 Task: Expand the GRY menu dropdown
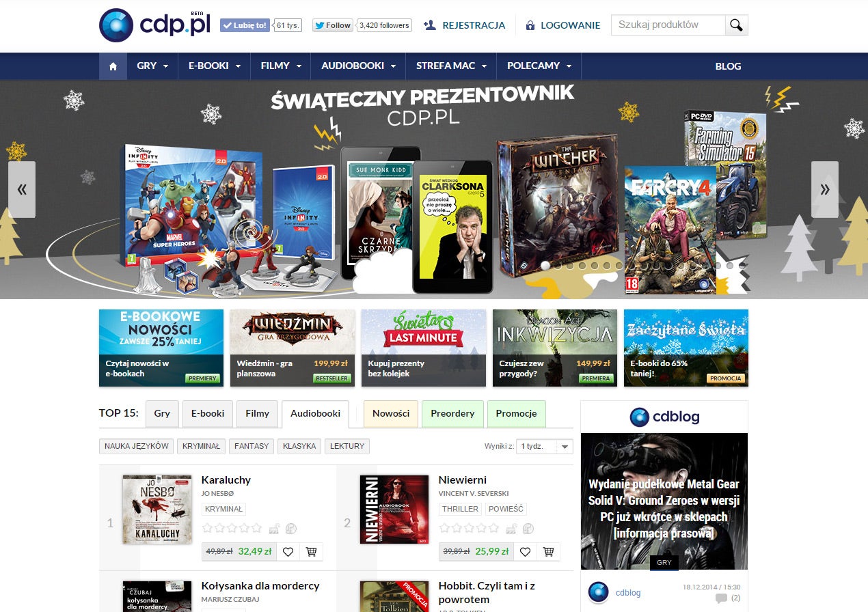point(152,66)
